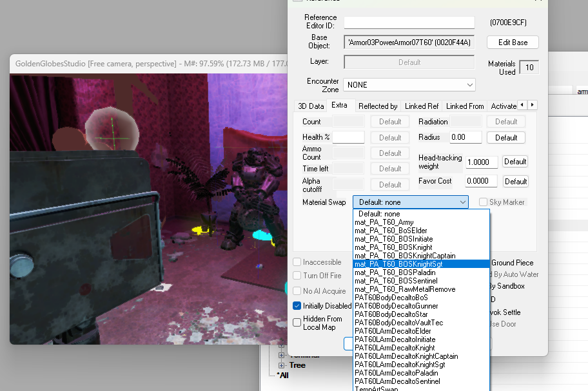
Task: Click the Head-tracking weight value field
Action: coord(481,162)
